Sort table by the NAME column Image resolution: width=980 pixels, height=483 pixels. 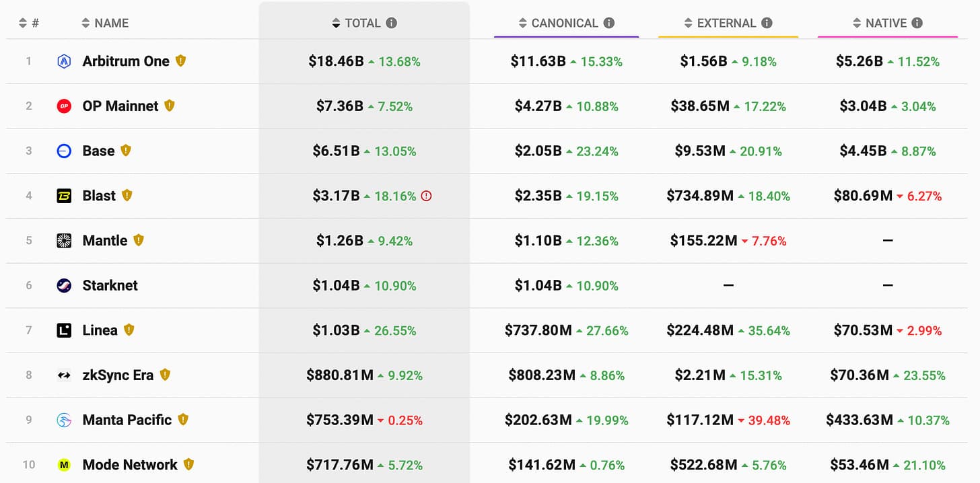point(105,23)
